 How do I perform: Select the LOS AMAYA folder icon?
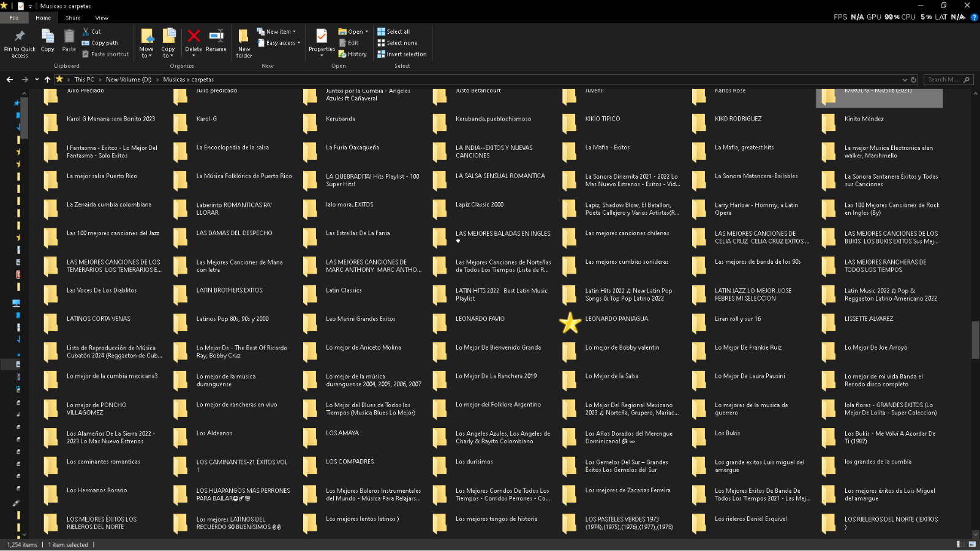pos(311,437)
